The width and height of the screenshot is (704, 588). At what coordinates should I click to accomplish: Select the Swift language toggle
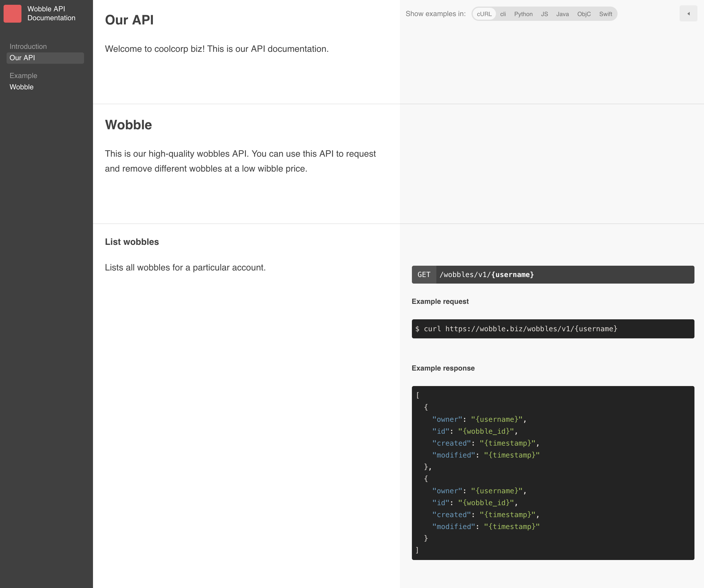coord(606,14)
